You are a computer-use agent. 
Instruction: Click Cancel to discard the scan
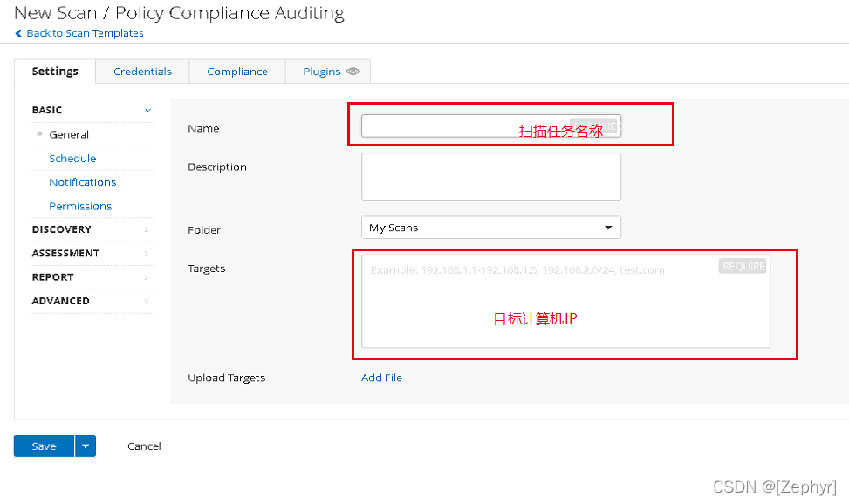point(144,446)
